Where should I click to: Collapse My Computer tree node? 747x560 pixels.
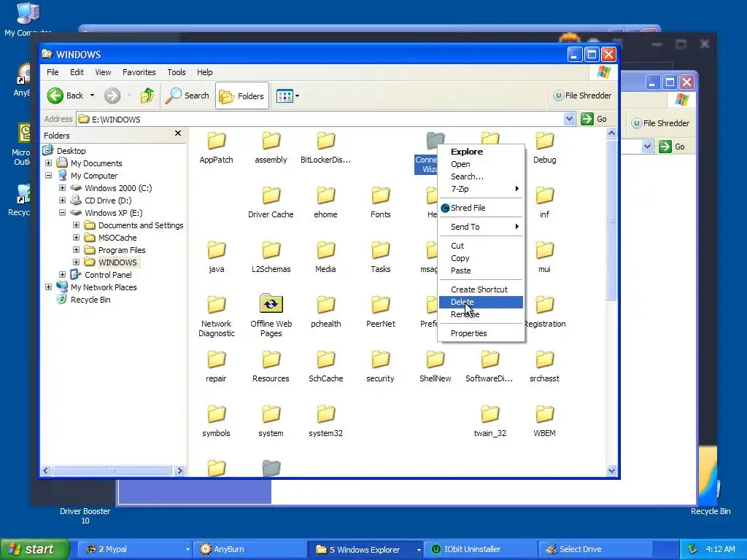[x=49, y=175]
